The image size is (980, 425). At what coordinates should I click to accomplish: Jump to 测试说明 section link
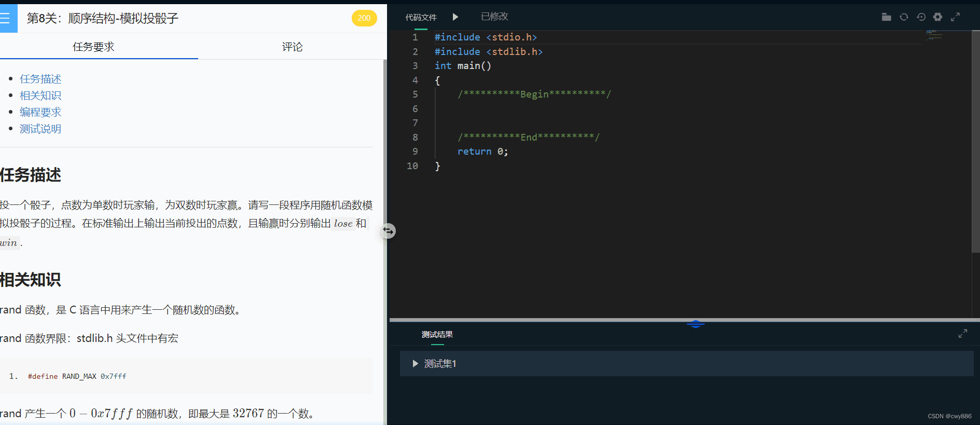click(x=40, y=129)
